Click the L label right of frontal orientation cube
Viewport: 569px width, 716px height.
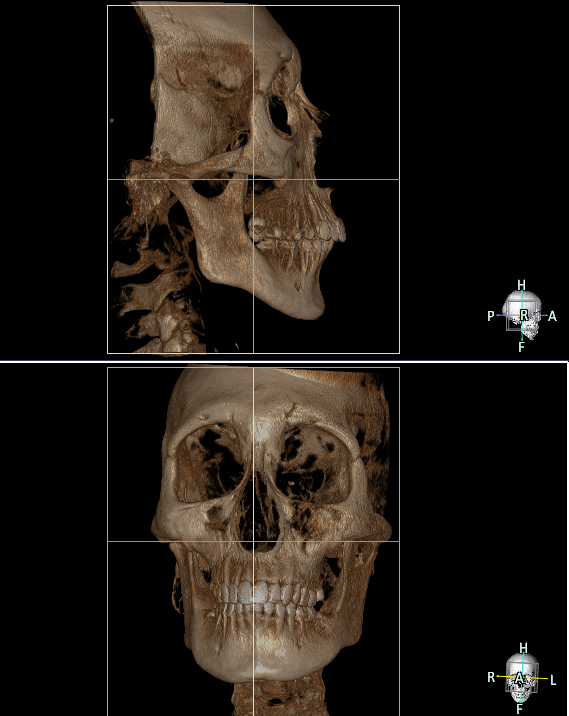pos(553,680)
